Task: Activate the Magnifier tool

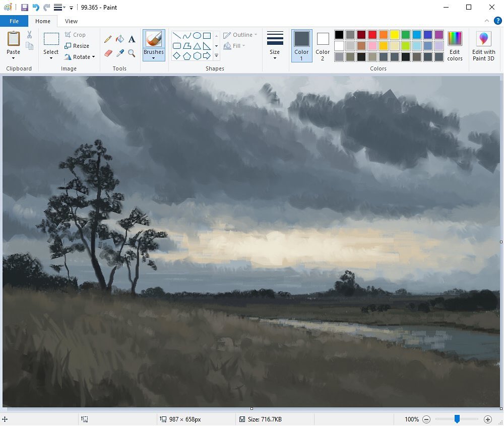Action: point(132,52)
